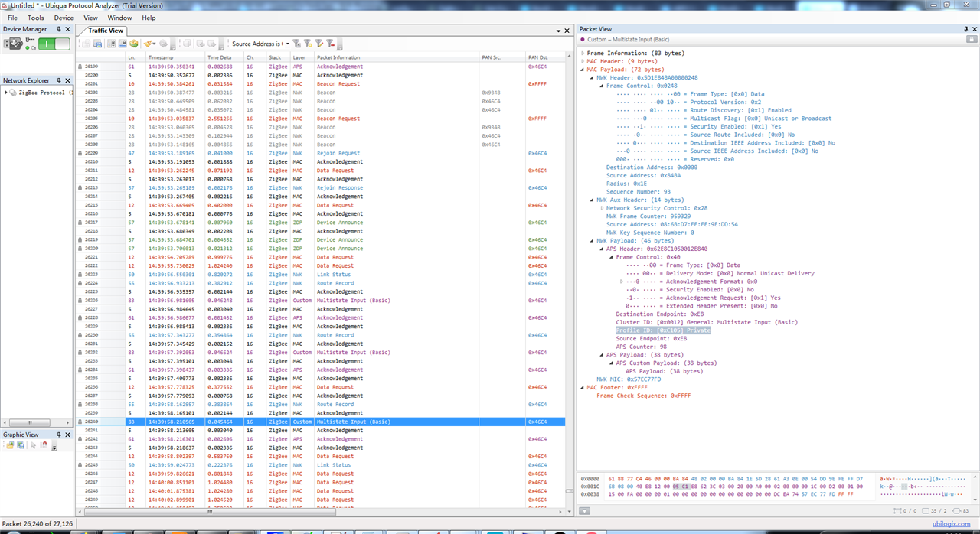Screen dimensions: 980x534
Task: Click the magnet snap icon in Graphic View
Action: [x=44, y=445]
